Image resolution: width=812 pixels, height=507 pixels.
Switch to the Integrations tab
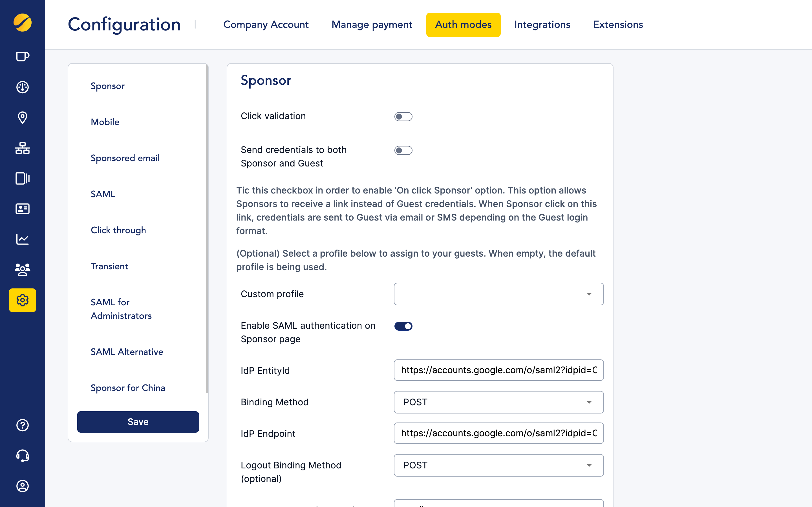coord(542,25)
